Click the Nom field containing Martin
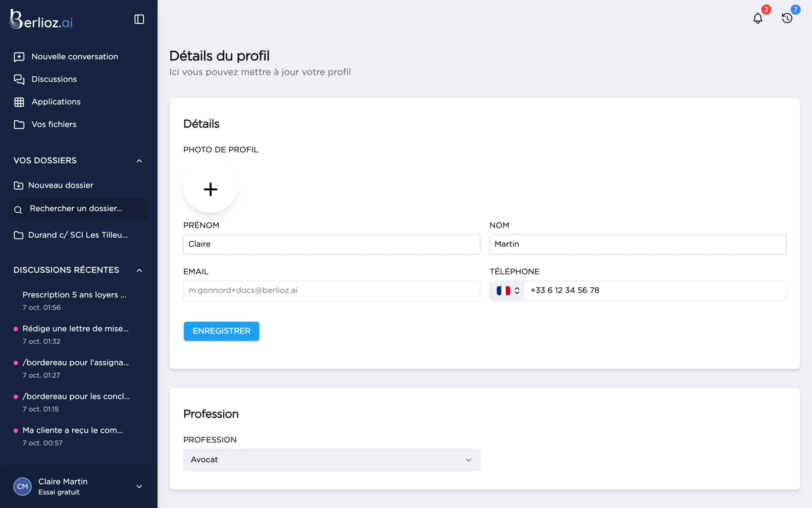The height and width of the screenshot is (508, 812). click(x=638, y=244)
